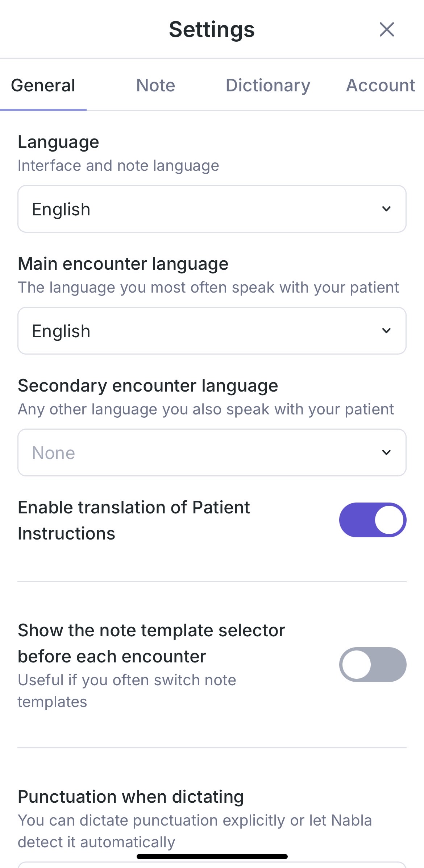Select the General tab
This screenshot has height=868, width=424.
click(43, 86)
